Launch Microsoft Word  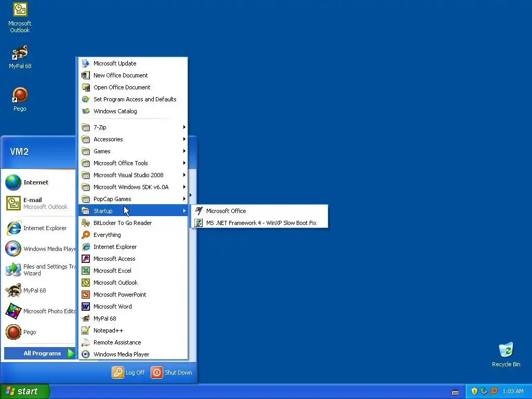coord(133,307)
